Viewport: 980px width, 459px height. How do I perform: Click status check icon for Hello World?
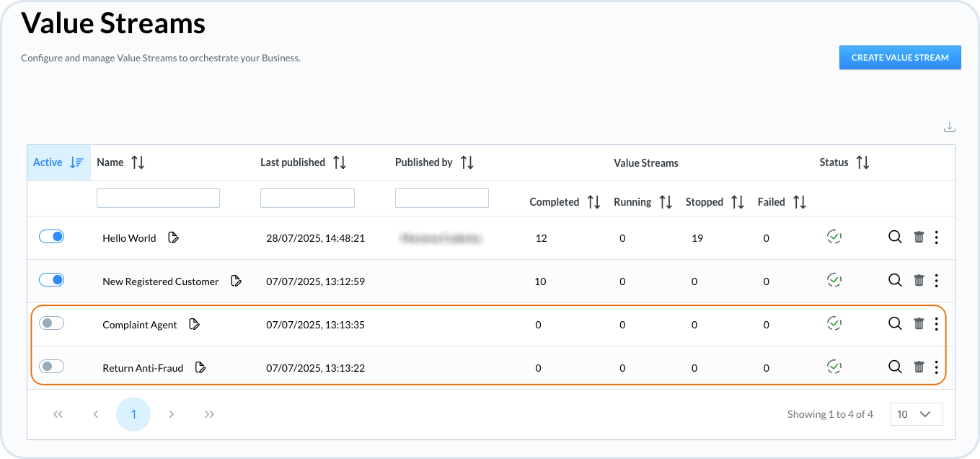834,237
